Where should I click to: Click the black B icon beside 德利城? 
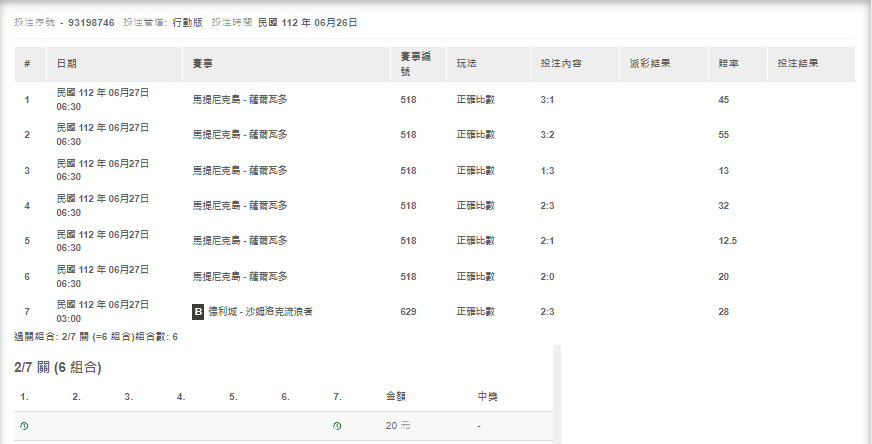(x=198, y=312)
